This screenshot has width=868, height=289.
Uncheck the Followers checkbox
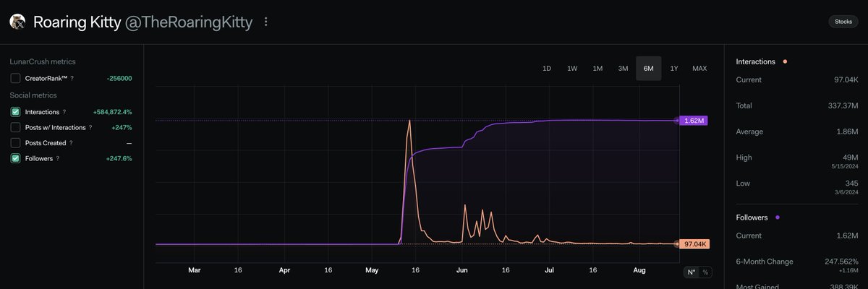point(15,158)
